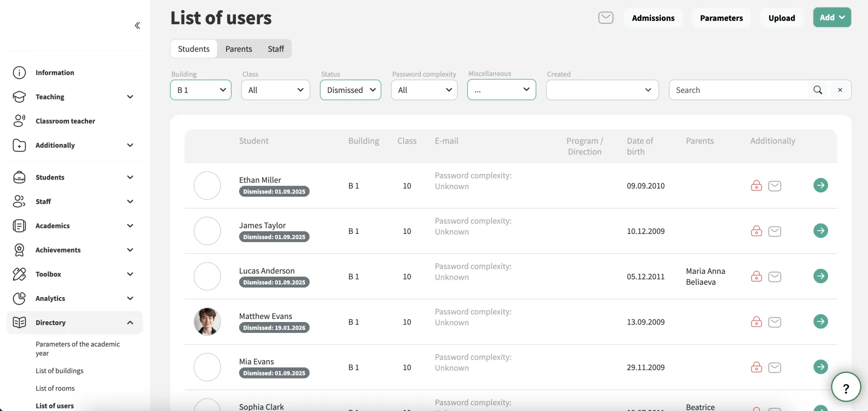This screenshot has width=868, height=411.
Task: Open Ethan Miller's profile via green arrow
Action: click(x=821, y=185)
